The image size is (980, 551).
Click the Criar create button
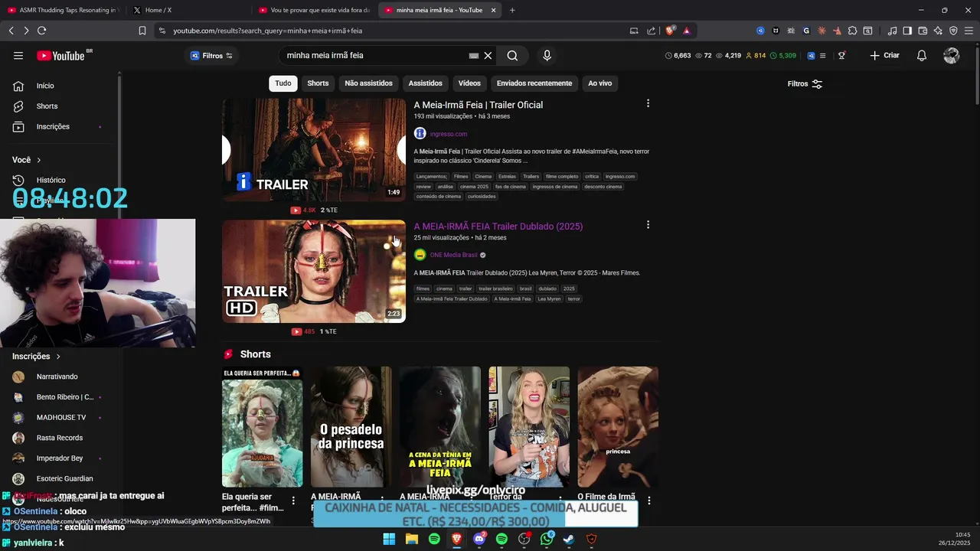[885, 55]
